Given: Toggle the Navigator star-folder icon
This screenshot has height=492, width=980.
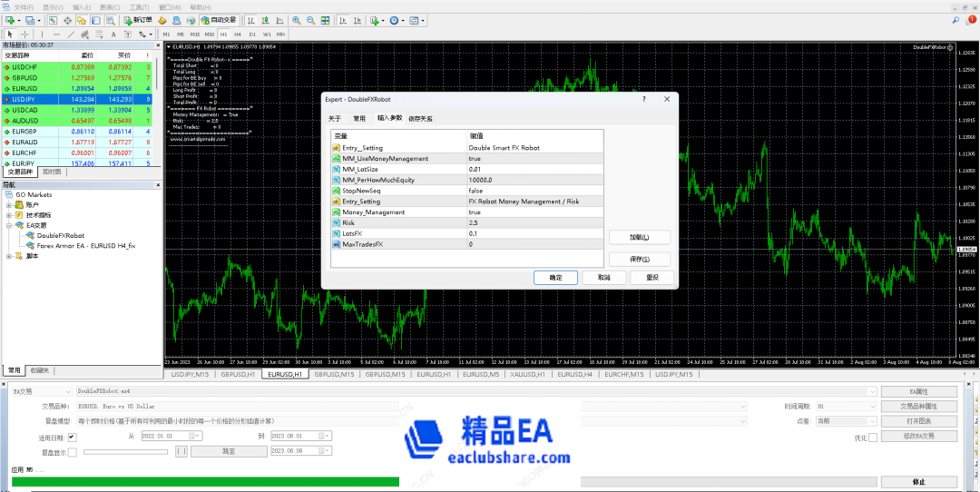Looking at the screenshot, I should click(82, 21).
